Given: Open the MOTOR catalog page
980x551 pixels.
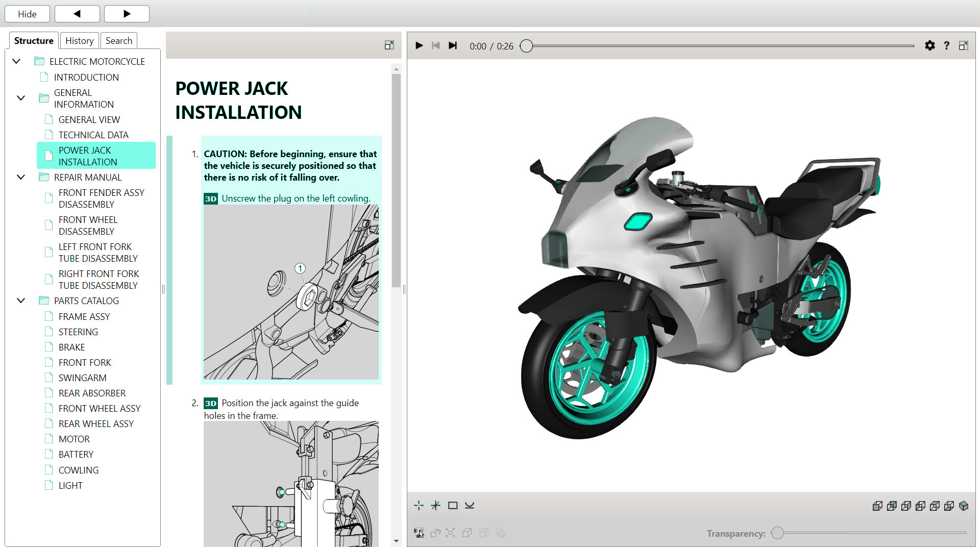Looking at the screenshot, I should tap(73, 439).
